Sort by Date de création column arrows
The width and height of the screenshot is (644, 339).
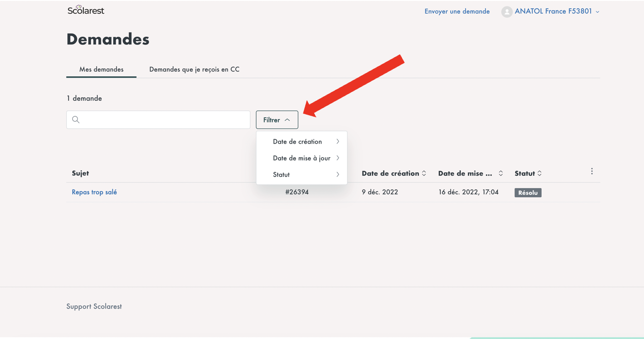[424, 174]
